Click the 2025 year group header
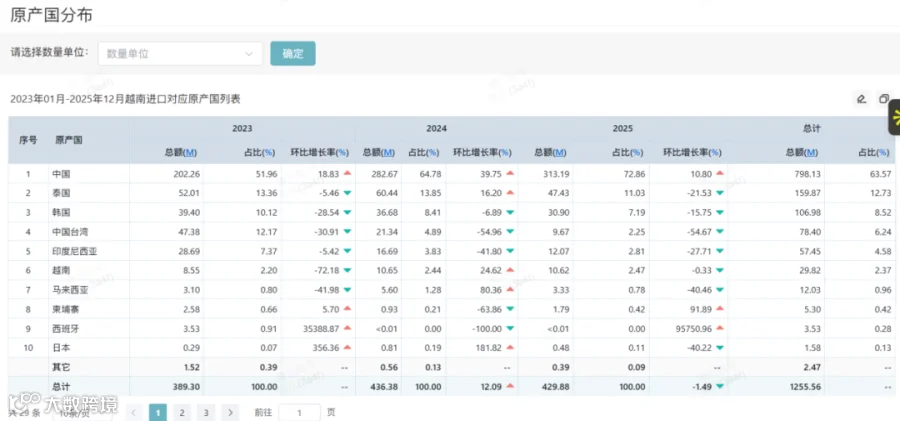This screenshot has height=421, width=900. pyautogui.click(x=622, y=129)
